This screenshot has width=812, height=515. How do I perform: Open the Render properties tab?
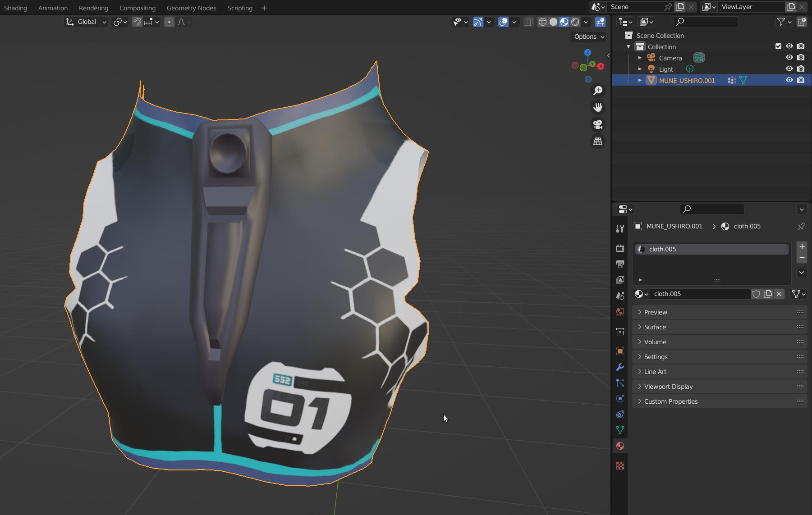click(x=620, y=248)
